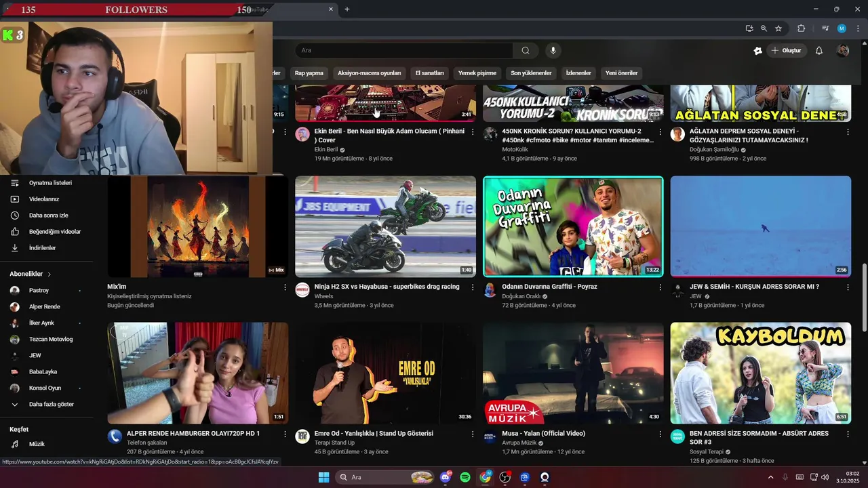Expand the Abonelikler section arrow

click(x=49, y=274)
